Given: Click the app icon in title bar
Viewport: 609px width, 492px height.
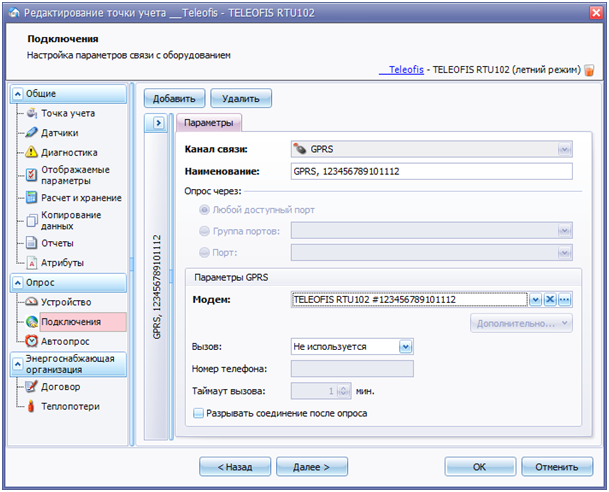Looking at the screenshot, I should [14, 13].
